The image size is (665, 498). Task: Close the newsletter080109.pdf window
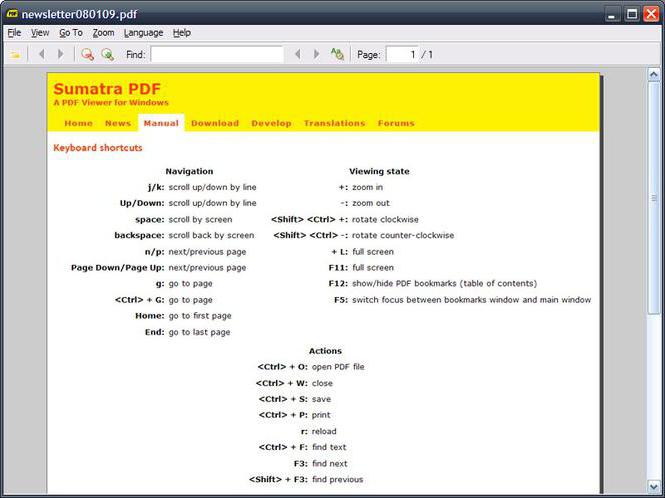651,14
